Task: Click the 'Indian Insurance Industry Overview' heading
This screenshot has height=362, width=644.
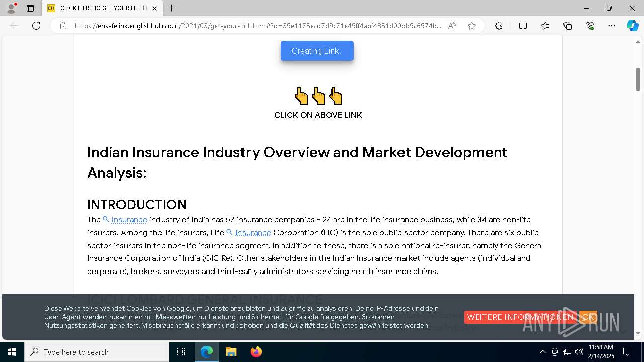Action: coord(297,162)
